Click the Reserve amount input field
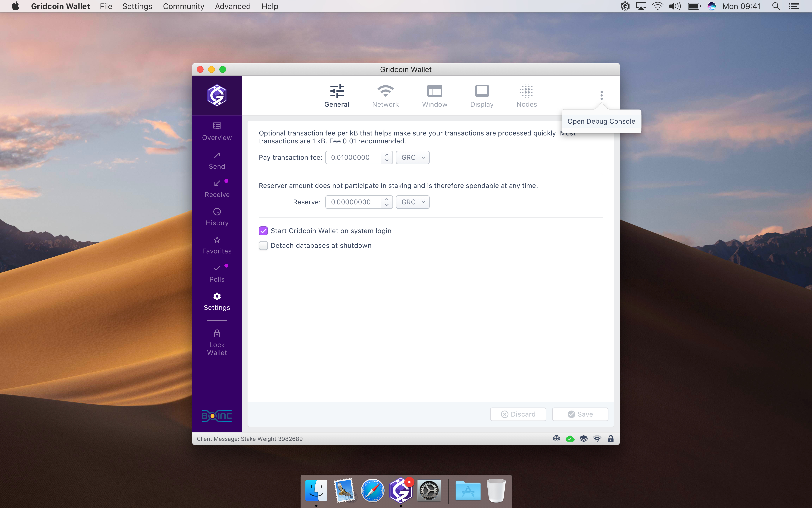812x508 pixels. coord(353,202)
